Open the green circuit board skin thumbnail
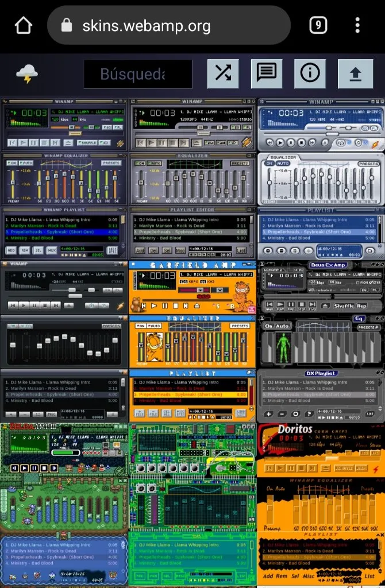The width and height of the screenshot is (385, 588). click(192, 504)
